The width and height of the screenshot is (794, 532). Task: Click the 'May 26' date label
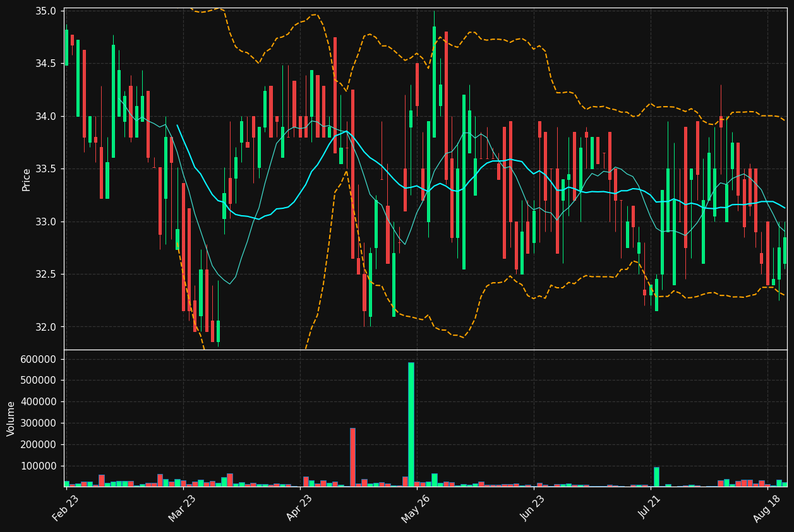416,508
